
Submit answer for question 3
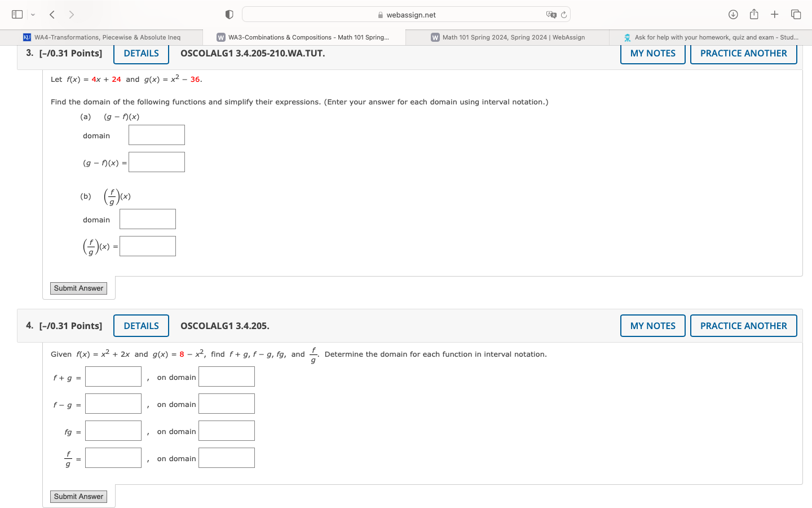pos(78,288)
